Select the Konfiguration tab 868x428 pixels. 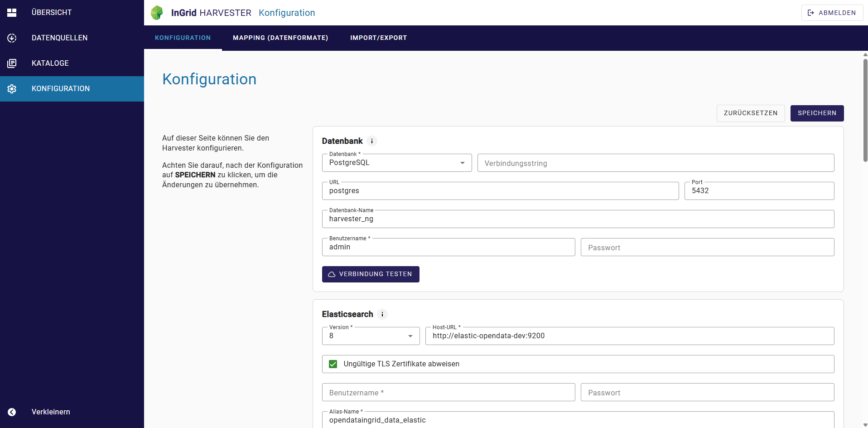[x=183, y=38]
